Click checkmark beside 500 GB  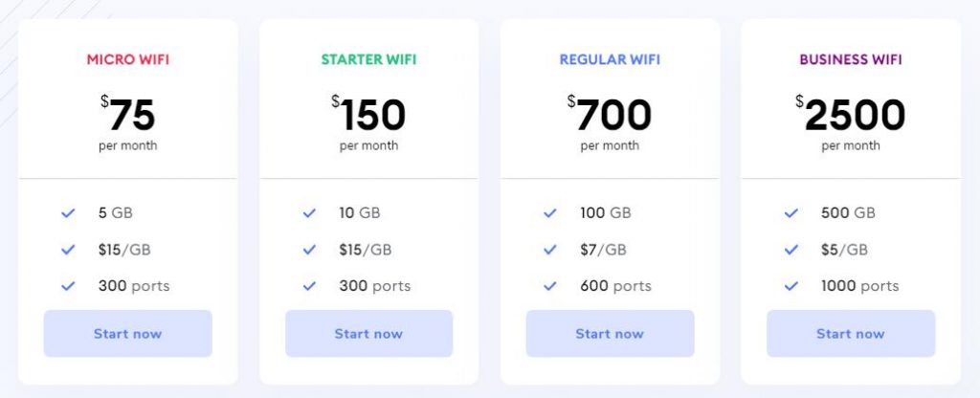[x=791, y=213]
